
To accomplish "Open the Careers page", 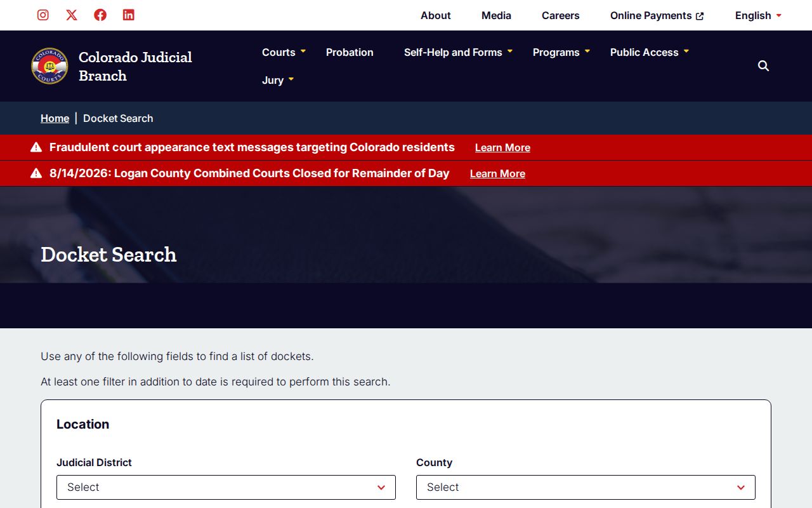I will coord(561,15).
